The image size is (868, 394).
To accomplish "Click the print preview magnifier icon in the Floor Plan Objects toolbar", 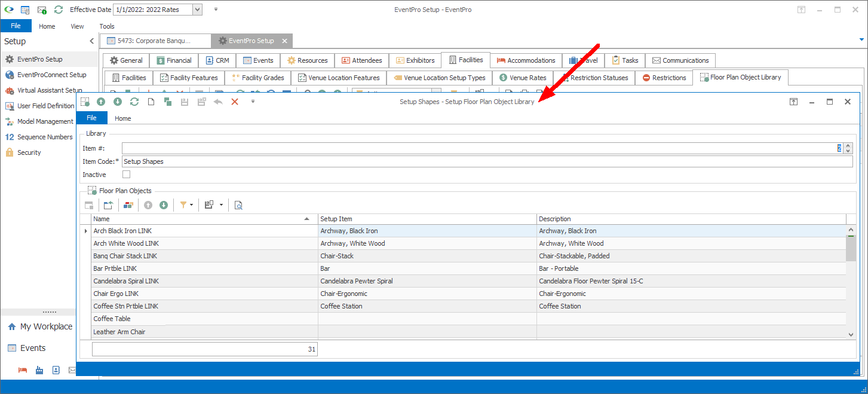I will [x=238, y=205].
